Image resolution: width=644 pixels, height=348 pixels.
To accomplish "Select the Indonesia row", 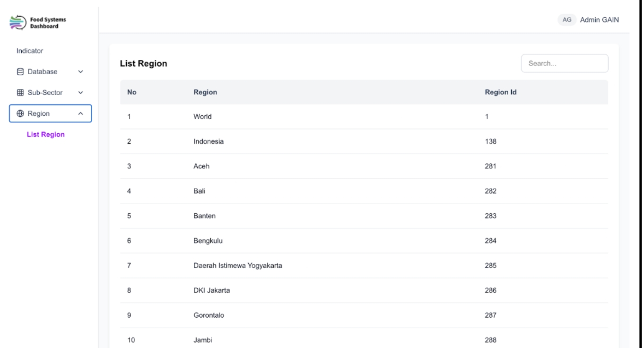I will point(209,141).
